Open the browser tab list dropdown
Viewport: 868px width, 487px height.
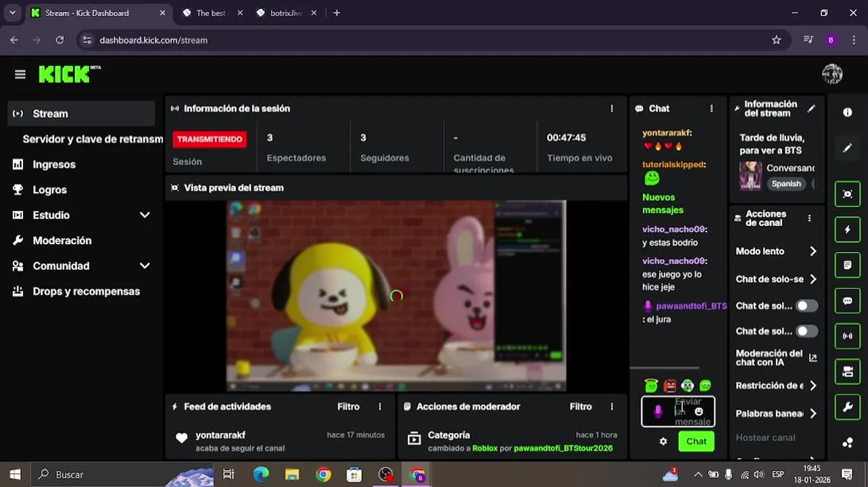(12, 13)
